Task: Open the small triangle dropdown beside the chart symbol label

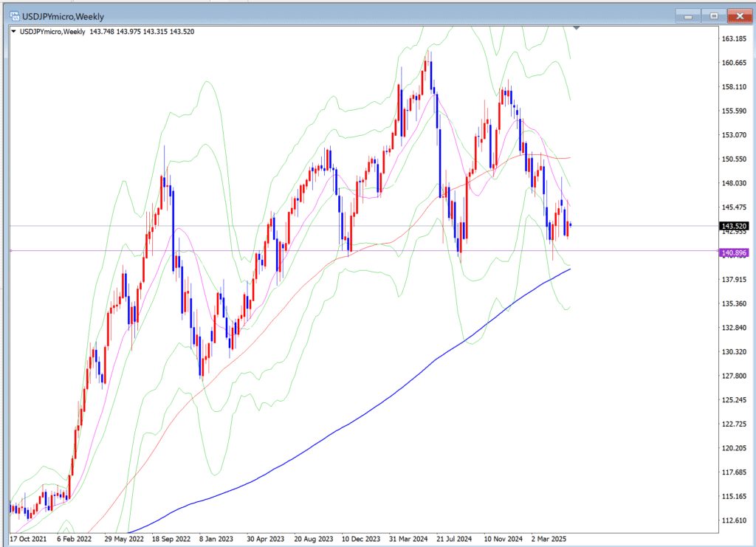Action: coord(14,31)
